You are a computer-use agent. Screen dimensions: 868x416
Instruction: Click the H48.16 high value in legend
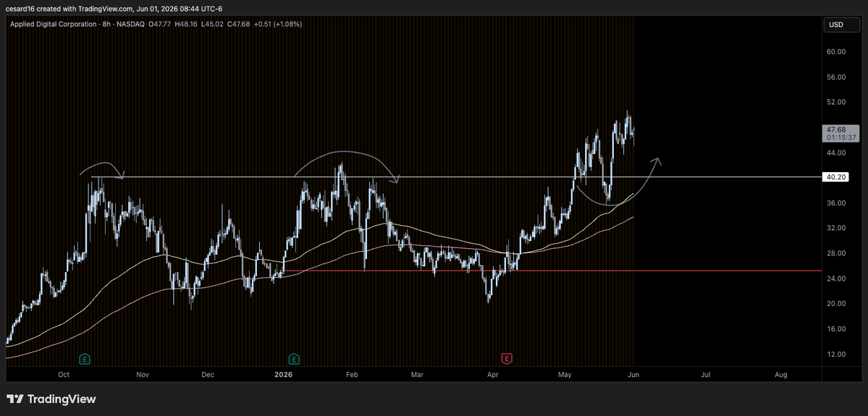(x=186, y=25)
